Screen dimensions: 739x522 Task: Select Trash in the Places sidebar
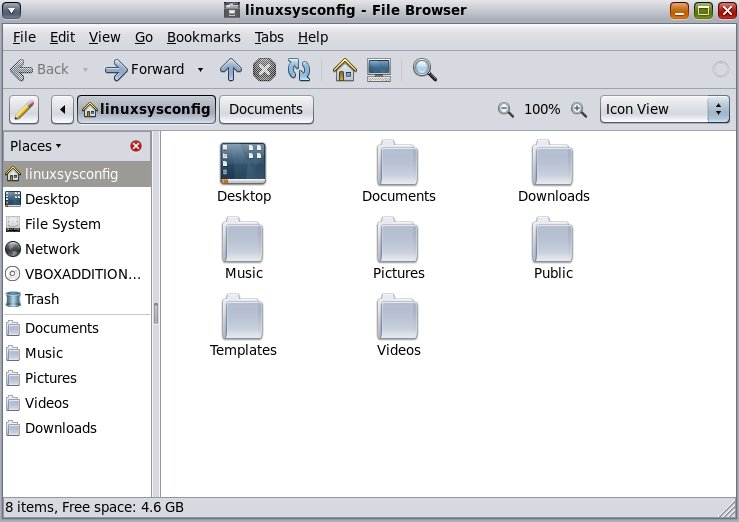coord(42,299)
